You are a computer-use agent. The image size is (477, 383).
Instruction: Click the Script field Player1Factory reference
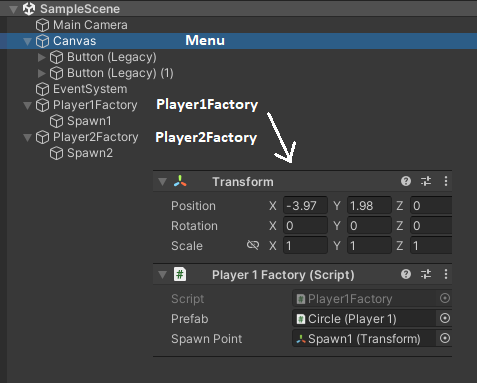365,299
